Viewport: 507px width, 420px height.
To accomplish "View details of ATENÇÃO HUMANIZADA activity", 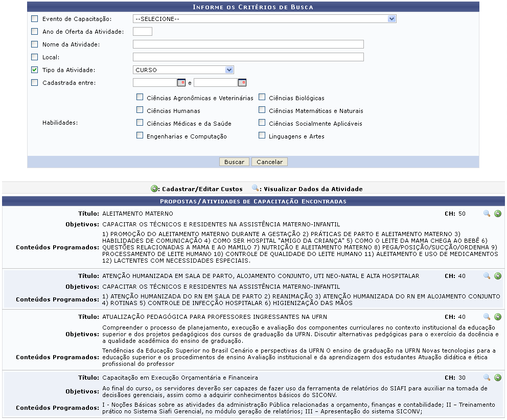I will pyautogui.click(x=487, y=276).
